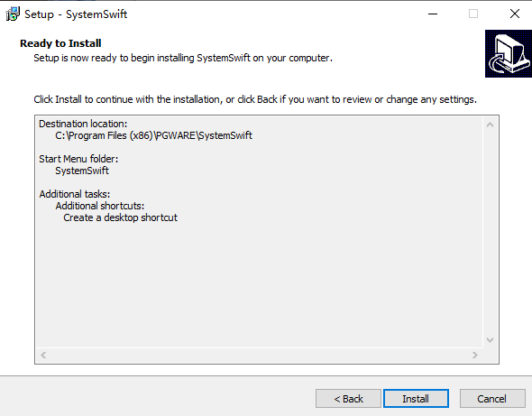Screen dimensions: 532x416
Task: Click the summary box scroll up arrow
Action: point(490,125)
